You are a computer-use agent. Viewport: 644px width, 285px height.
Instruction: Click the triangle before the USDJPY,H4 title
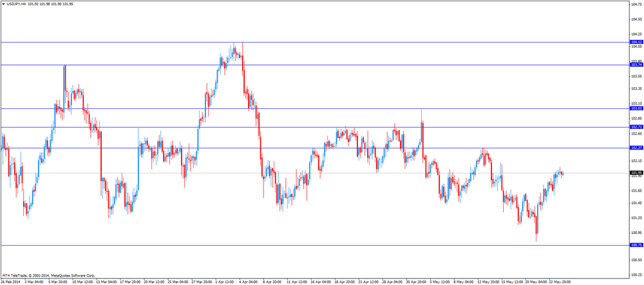click(x=4, y=3)
